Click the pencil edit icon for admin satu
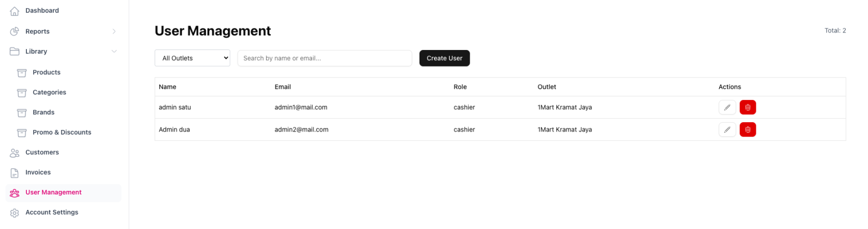The width and height of the screenshot is (868, 229). click(727, 107)
